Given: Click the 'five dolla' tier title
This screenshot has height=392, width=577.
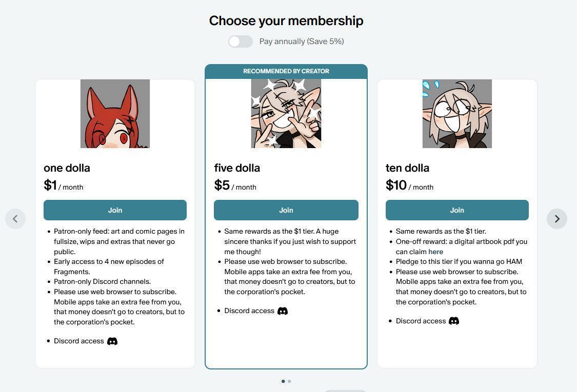Looking at the screenshot, I should pos(237,168).
